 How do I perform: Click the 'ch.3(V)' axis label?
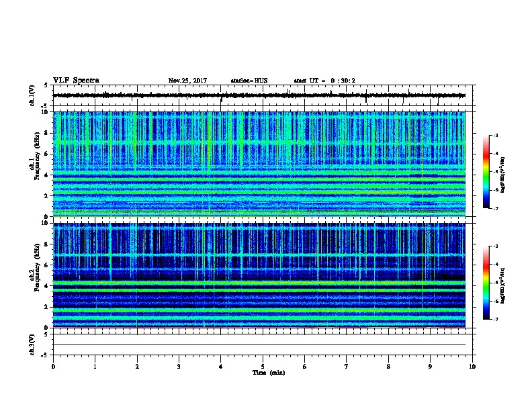coord(32,345)
